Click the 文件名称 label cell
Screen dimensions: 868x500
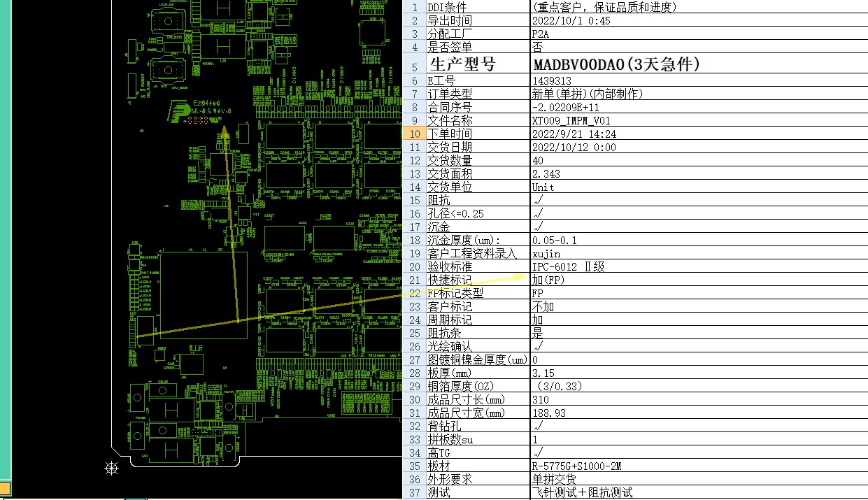point(478,120)
